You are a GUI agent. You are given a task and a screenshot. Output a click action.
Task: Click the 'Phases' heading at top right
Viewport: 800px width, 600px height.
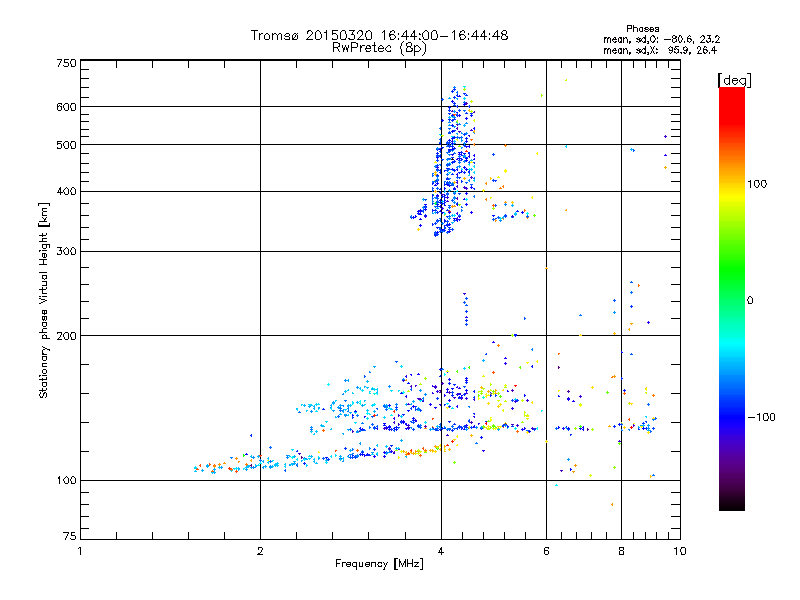(x=642, y=29)
